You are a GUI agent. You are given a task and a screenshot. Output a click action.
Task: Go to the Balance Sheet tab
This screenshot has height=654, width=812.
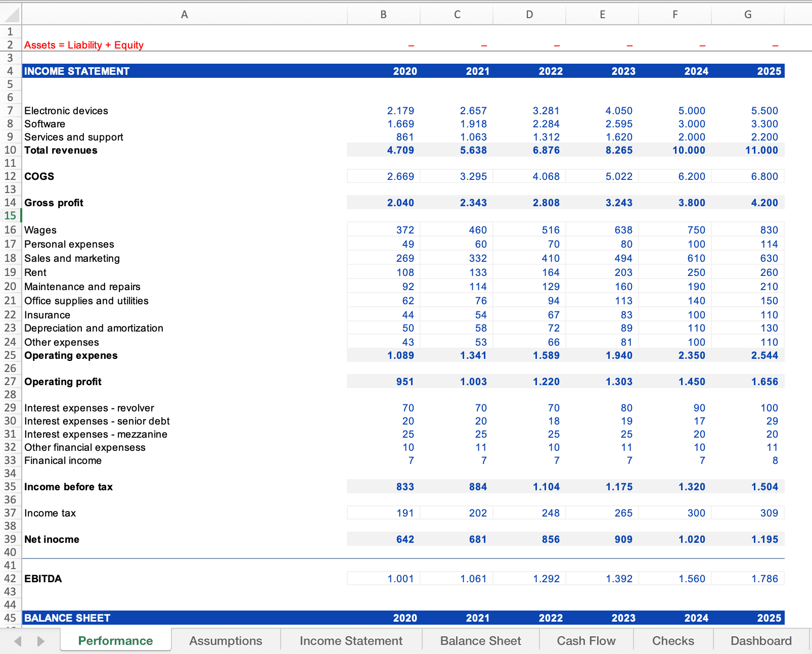coord(480,641)
